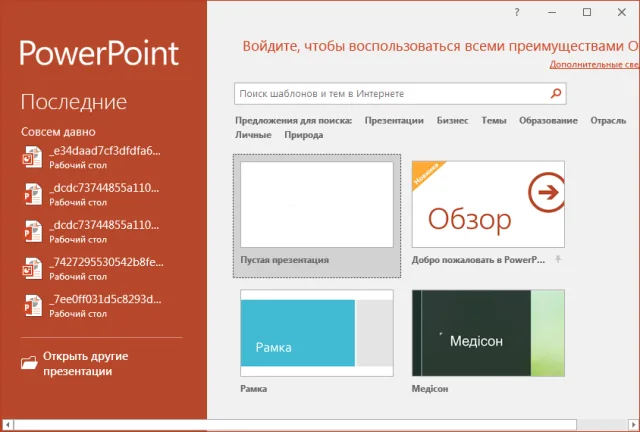The image size is (640, 432).
Task: Open recent file _e34daad7cf3dfdfa6...
Action: tap(93, 157)
